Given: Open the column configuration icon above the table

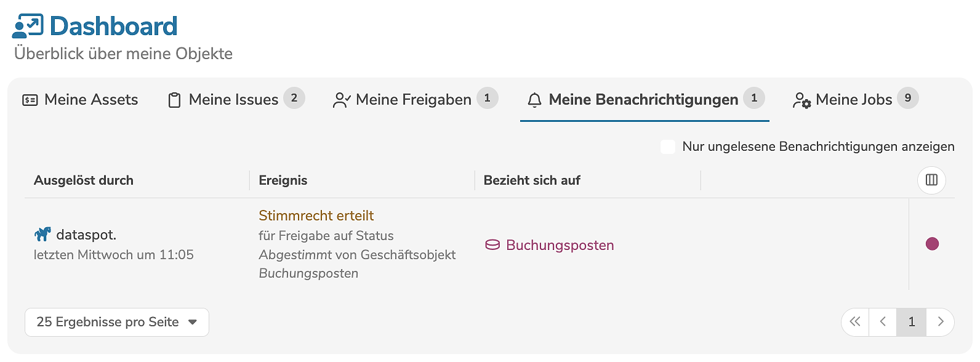Looking at the screenshot, I should click(x=931, y=180).
